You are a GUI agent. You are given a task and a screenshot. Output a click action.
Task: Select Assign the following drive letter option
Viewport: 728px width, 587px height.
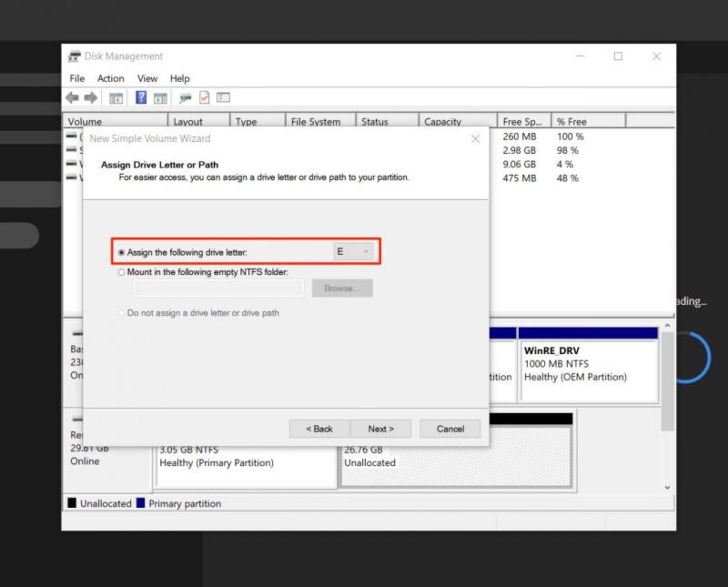click(121, 252)
